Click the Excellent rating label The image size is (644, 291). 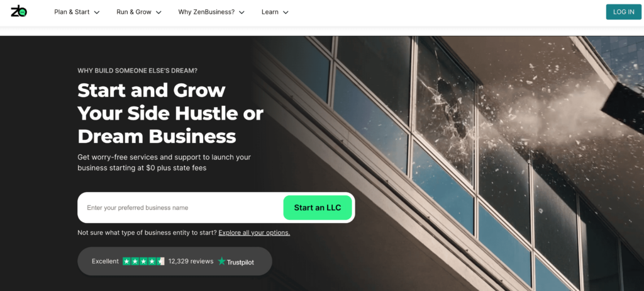105,261
